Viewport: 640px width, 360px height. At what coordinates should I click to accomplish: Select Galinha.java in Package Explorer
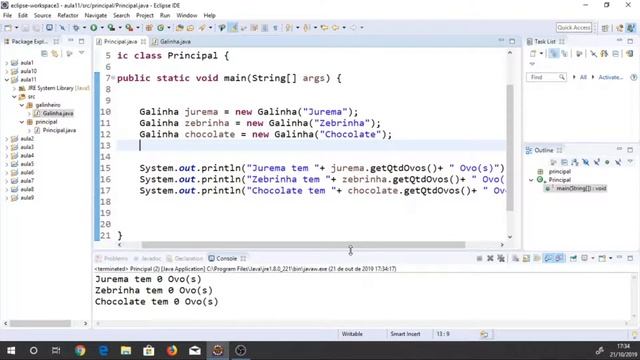tap(58, 113)
